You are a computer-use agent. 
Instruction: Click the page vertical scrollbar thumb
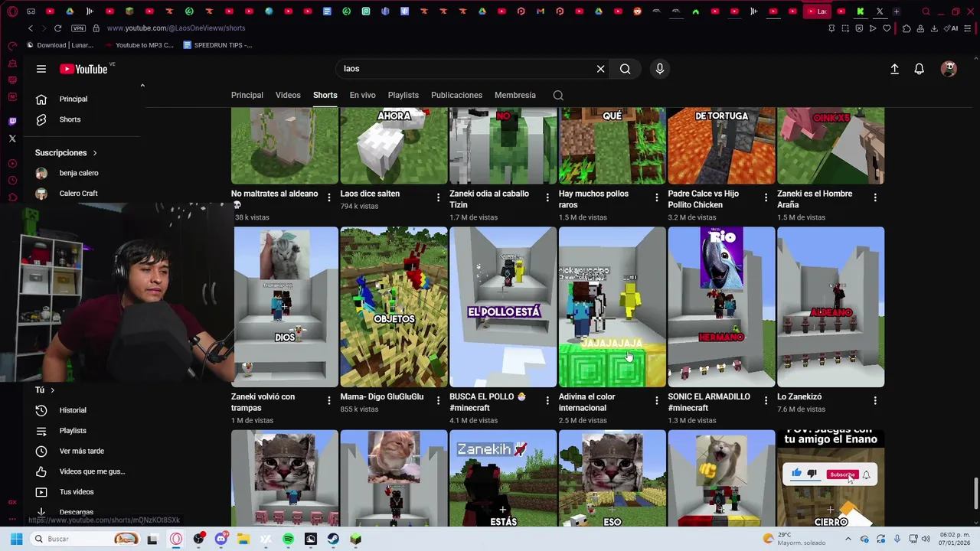coord(975,492)
